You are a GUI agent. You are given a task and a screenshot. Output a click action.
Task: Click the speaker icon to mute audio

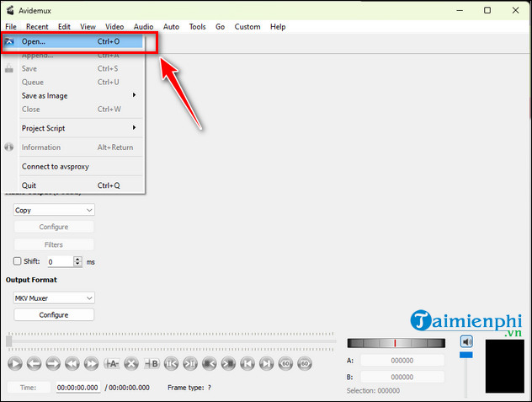466,341
